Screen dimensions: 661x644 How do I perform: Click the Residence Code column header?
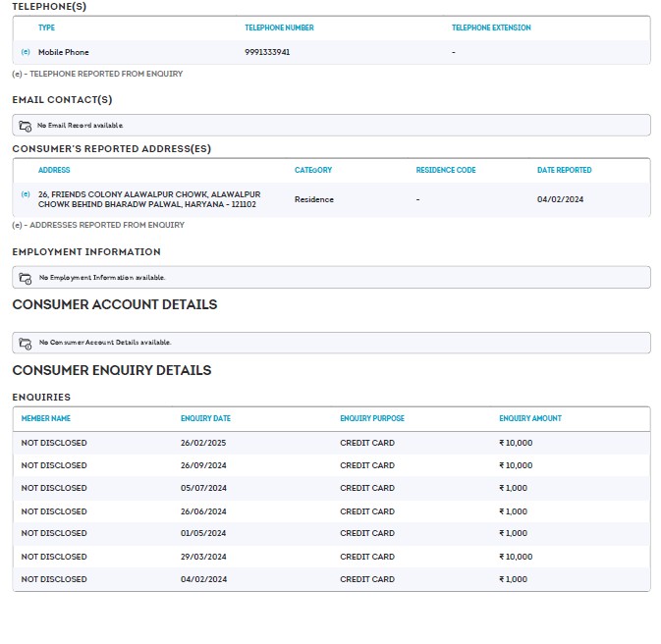(446, 170)
